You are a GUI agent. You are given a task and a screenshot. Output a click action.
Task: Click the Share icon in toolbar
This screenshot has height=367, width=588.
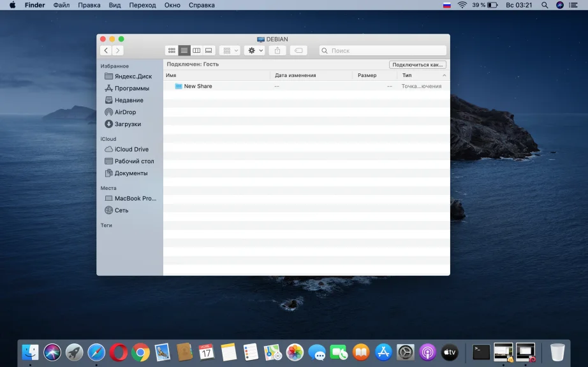point(277,50)
